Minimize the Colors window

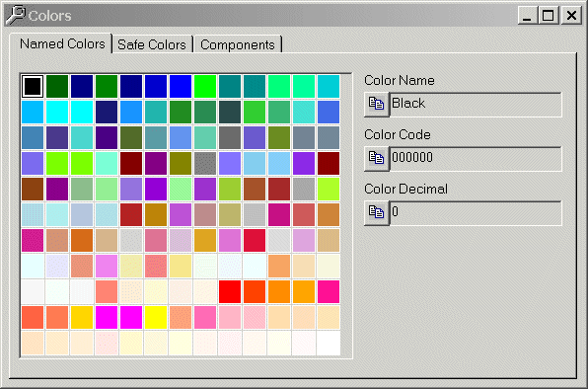(527, 16)
